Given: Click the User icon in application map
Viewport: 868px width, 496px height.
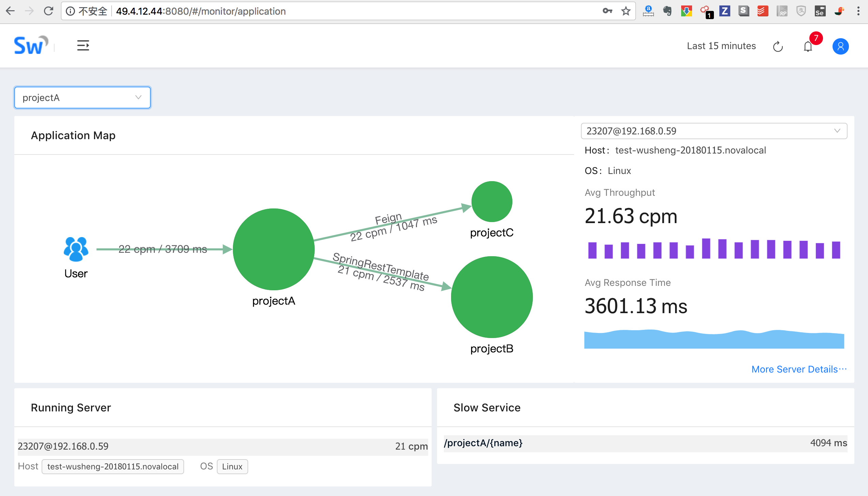Looking at the screenshot, I should click(76, 249).
